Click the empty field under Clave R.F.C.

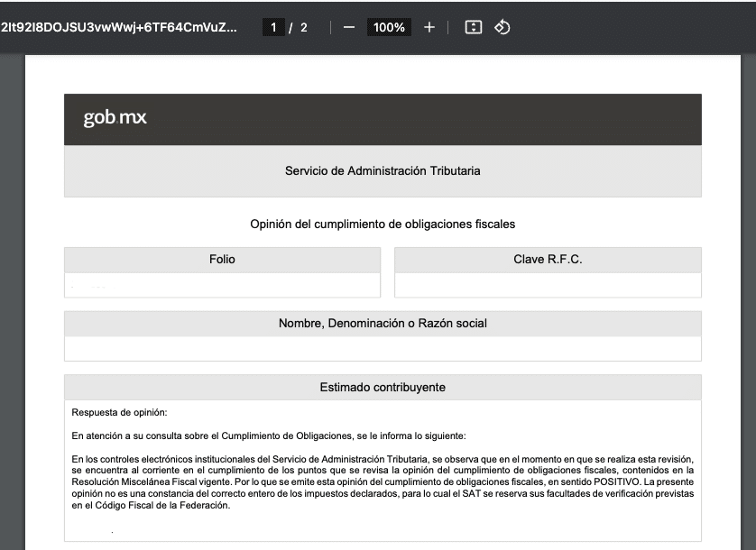click(x=548, y=285)
